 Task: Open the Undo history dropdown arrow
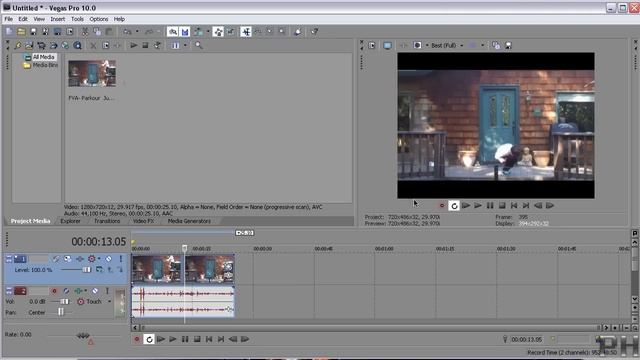(x=137, y=31)
